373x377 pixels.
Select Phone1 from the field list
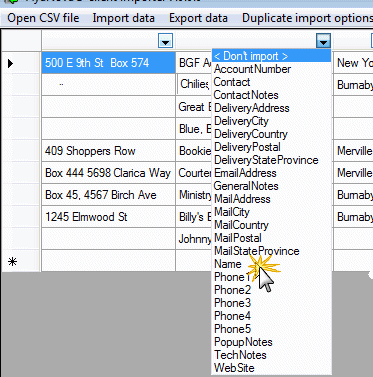click(x=271, y=277)
